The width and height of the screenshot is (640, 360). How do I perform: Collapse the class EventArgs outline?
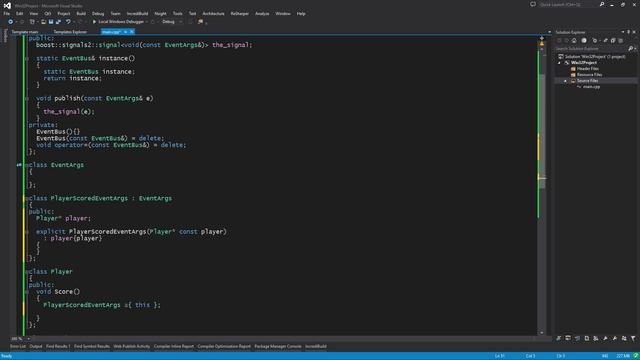coord(27,165)
